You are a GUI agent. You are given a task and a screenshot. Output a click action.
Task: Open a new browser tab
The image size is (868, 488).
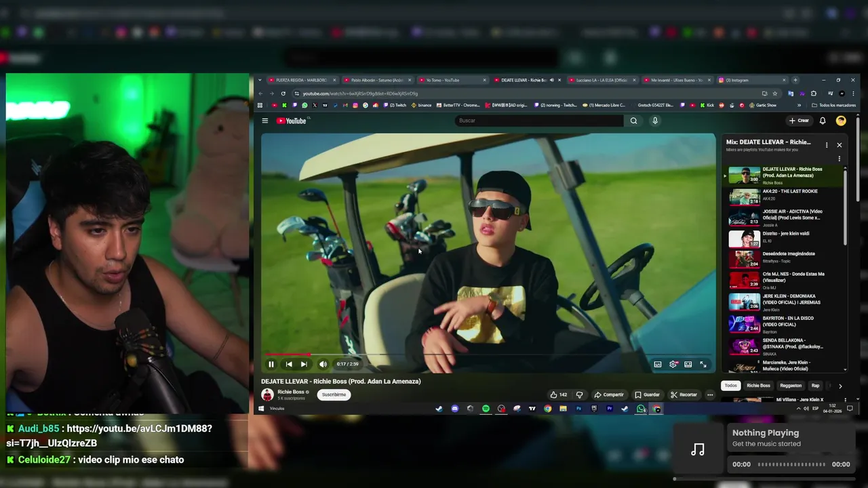(796, 80)
